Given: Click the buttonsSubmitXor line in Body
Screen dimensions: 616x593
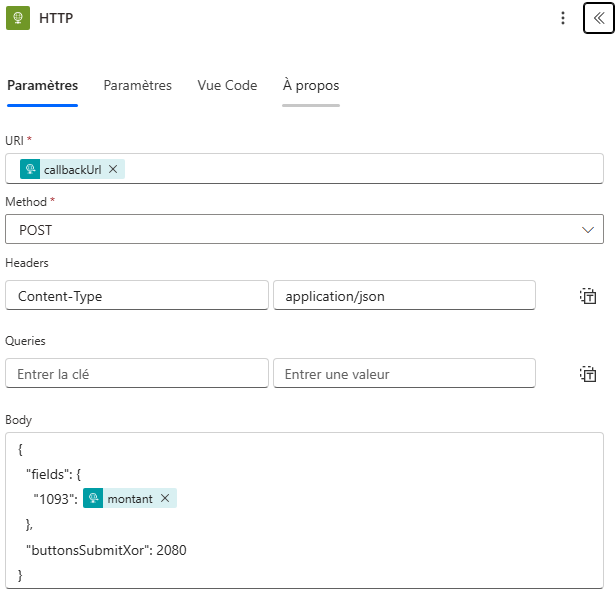Looking at the screenshot, I should click(106, 550).
